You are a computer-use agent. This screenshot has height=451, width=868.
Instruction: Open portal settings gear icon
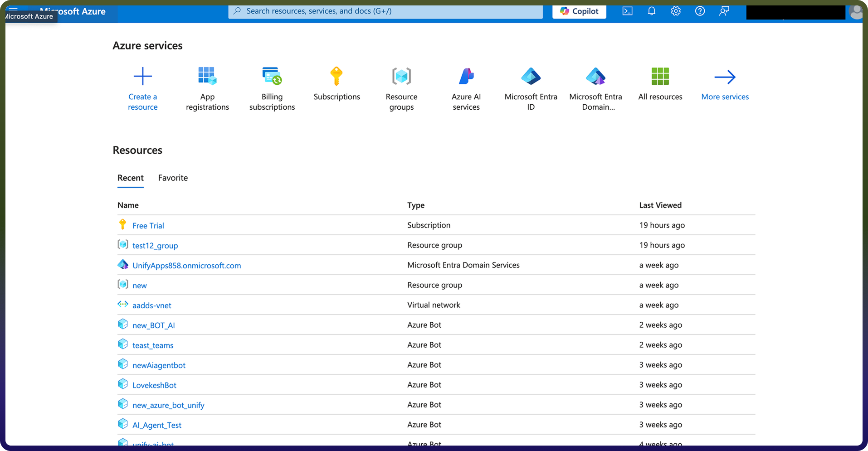tap(676, 11)
